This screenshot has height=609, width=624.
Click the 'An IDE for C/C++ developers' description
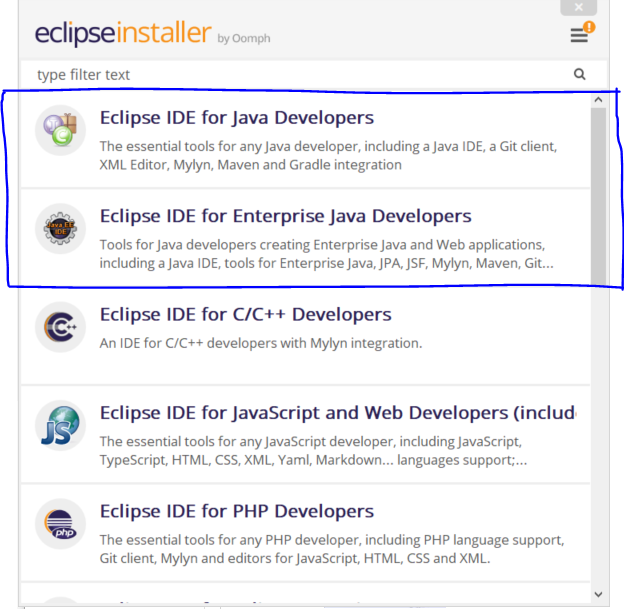coord(261,343)
